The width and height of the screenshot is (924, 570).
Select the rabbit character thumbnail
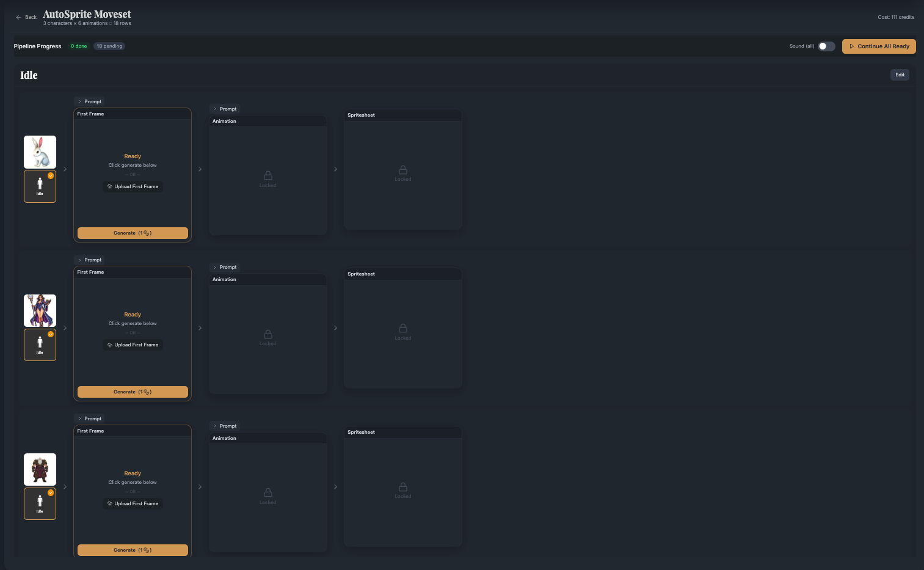40,152
